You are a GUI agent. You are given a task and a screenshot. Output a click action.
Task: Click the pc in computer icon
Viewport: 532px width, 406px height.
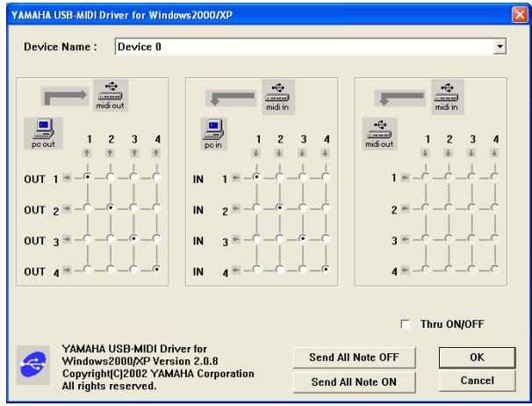pyautogui.click(x=213, y=134)
